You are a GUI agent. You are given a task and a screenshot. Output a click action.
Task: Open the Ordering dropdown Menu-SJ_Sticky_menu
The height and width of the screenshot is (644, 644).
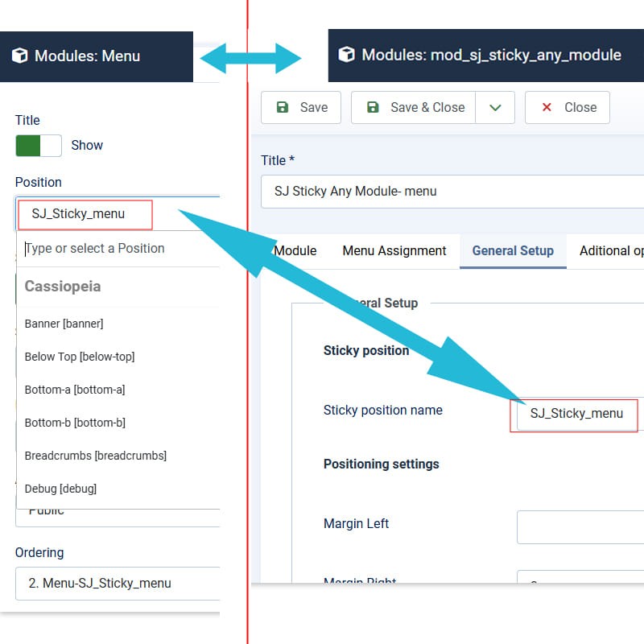[x=118, y=583]
